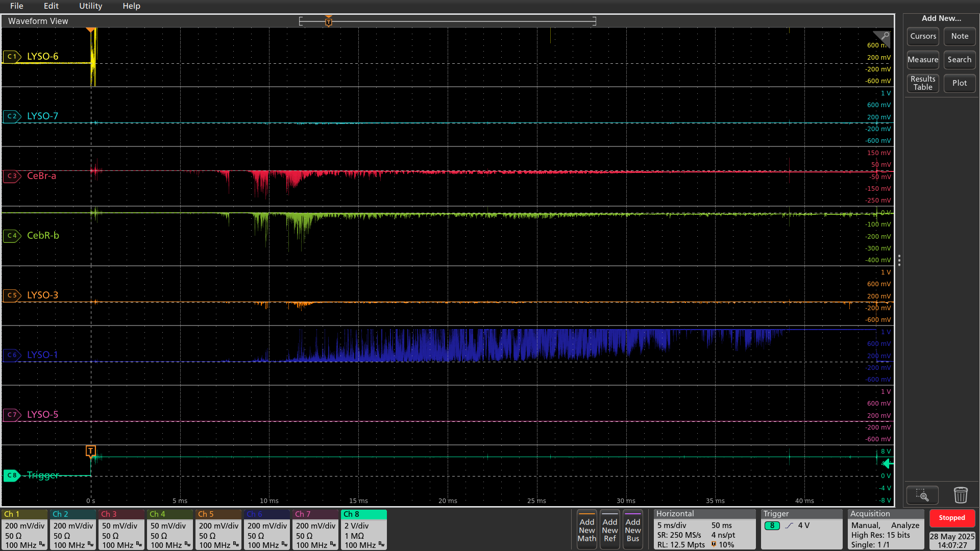Screen dimensions: 980x551
Task: Click the zoom magnifier icon at bottom right
Action: click(922, 495)
